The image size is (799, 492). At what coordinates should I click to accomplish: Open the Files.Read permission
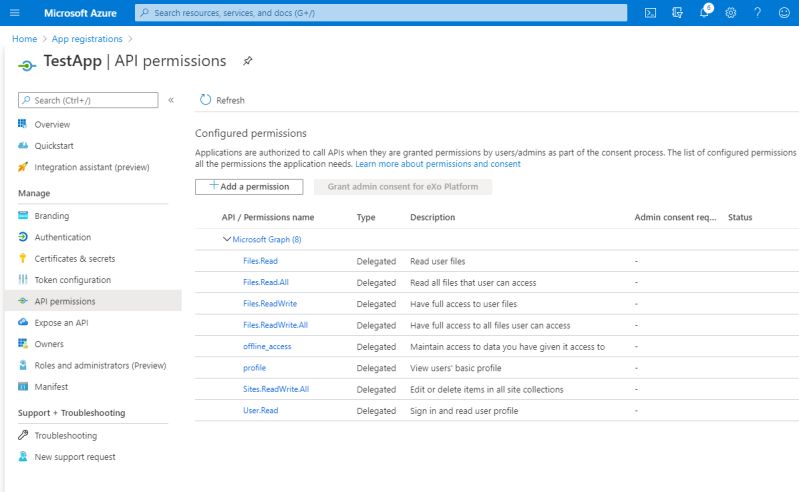[260, 261]
